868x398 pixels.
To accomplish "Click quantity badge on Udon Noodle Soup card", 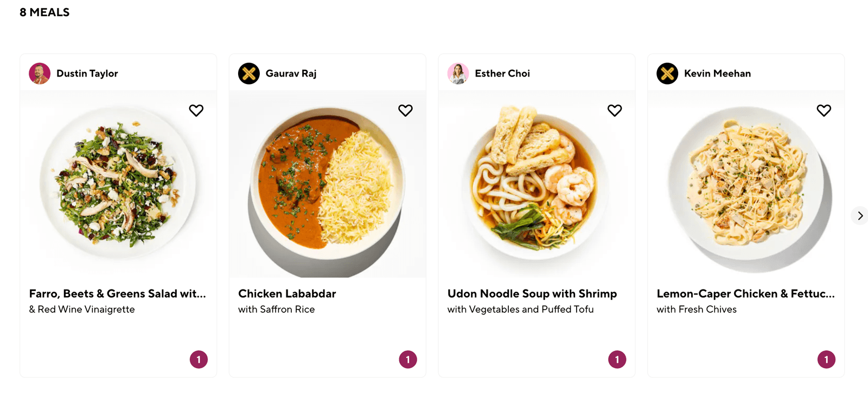I will pyautogui.click(x=617, y=360).
